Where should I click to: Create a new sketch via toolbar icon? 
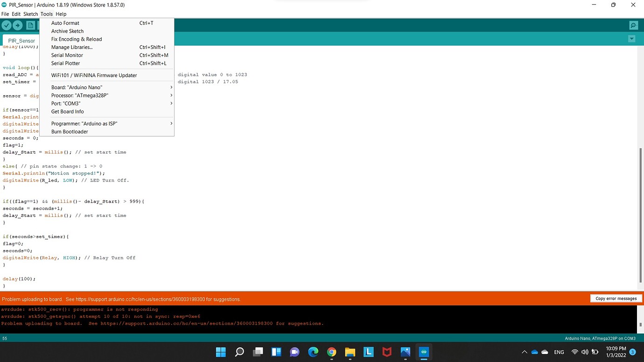pyautogui.click(x=30, y=25)
